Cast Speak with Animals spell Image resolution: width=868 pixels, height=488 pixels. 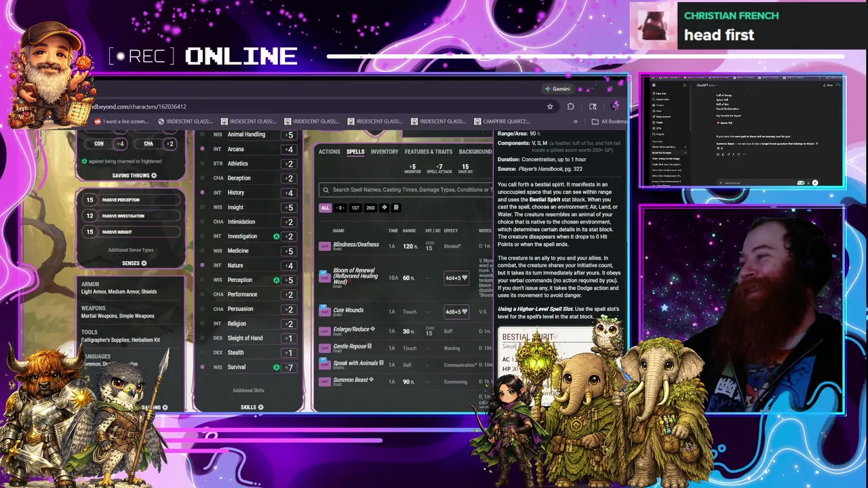[x=325, y=365]
